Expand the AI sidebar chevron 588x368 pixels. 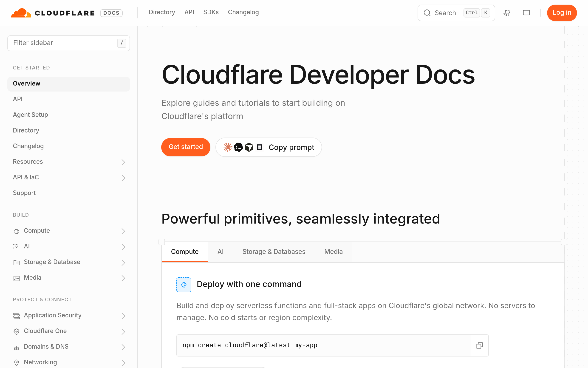point(123,247)
